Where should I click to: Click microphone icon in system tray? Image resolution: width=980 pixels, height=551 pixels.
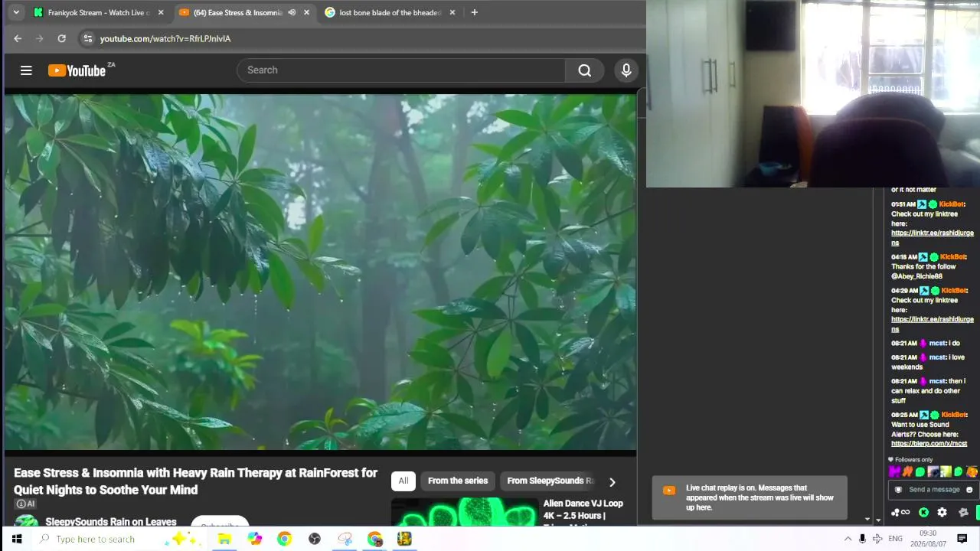pos(862,539)
